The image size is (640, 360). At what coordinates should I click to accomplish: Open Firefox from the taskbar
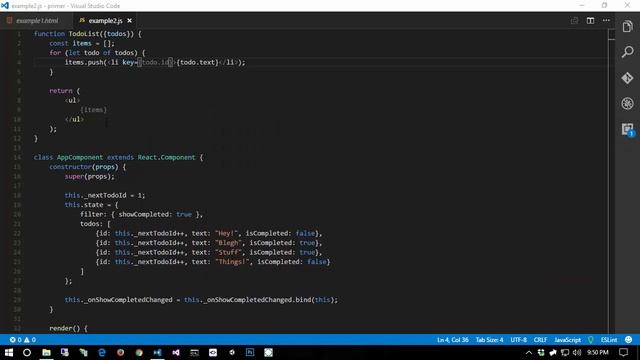point(120,352)
